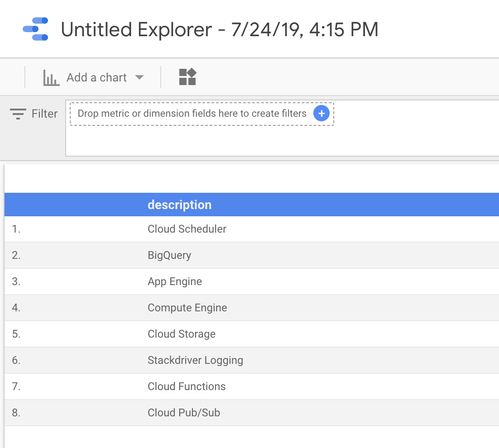Sort by the description column header
Image resolution: width=499 pixels, height=448 pixels.
179,205
